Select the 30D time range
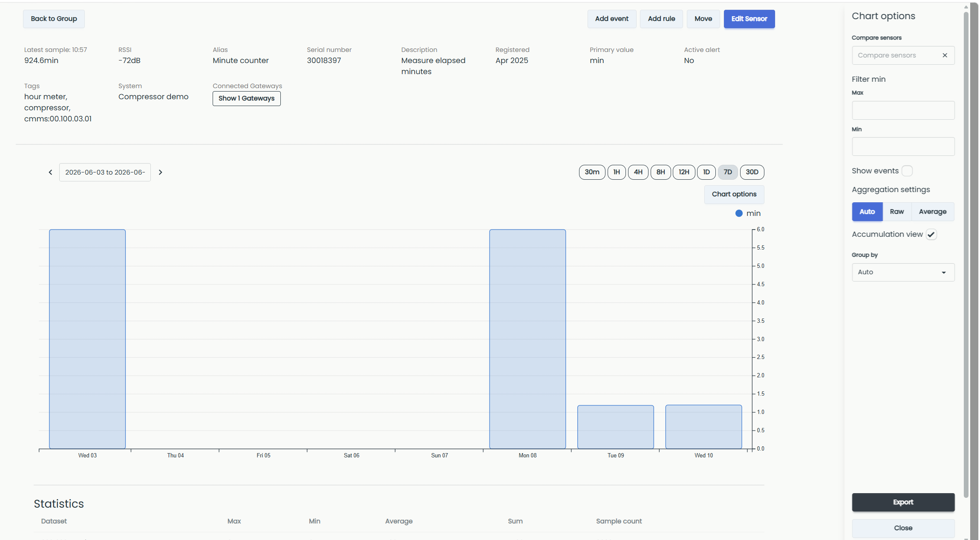Screen dimensions: 980x540 [x=752, y=172]
